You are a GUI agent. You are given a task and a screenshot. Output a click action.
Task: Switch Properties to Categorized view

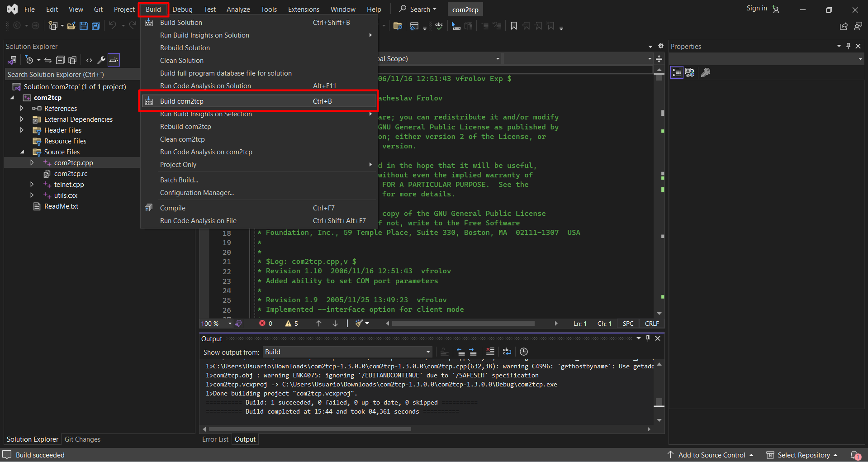pos(677,72)
